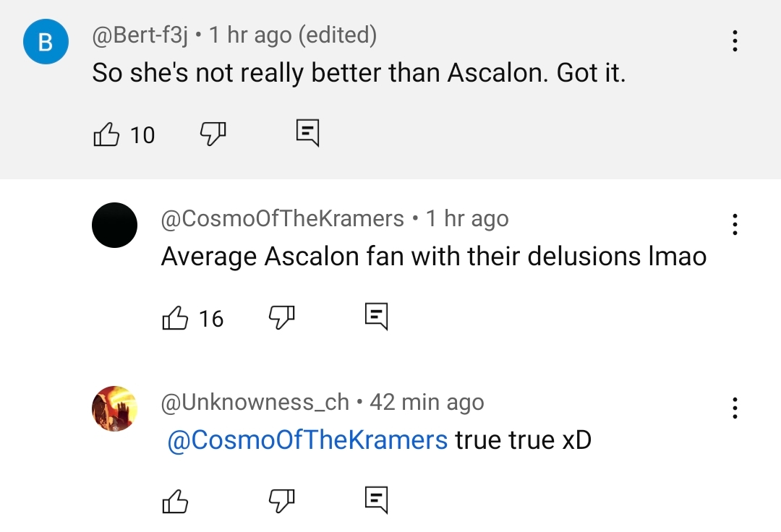
Task: Visit @CosmoOfTheKramers channel via gray username
Action: point(283,219)
